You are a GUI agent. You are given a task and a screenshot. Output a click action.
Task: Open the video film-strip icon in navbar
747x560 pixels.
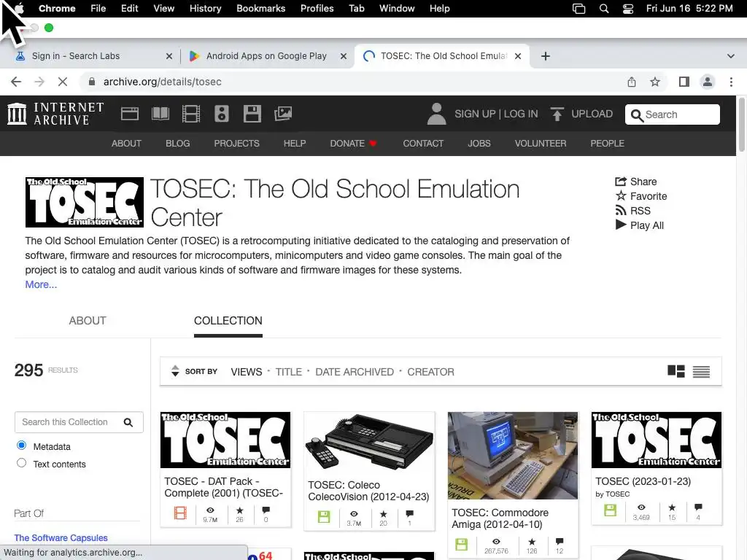coord(191,114)
